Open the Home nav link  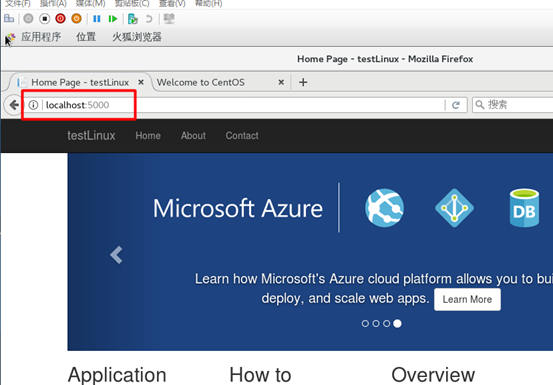(x=148, y=135)
